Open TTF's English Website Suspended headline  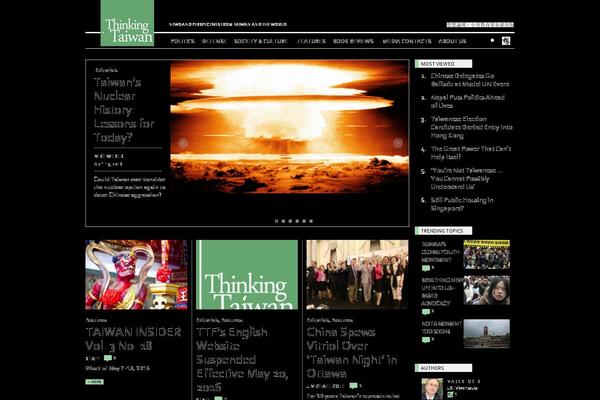pyautogui.click(x=242, y=359)
